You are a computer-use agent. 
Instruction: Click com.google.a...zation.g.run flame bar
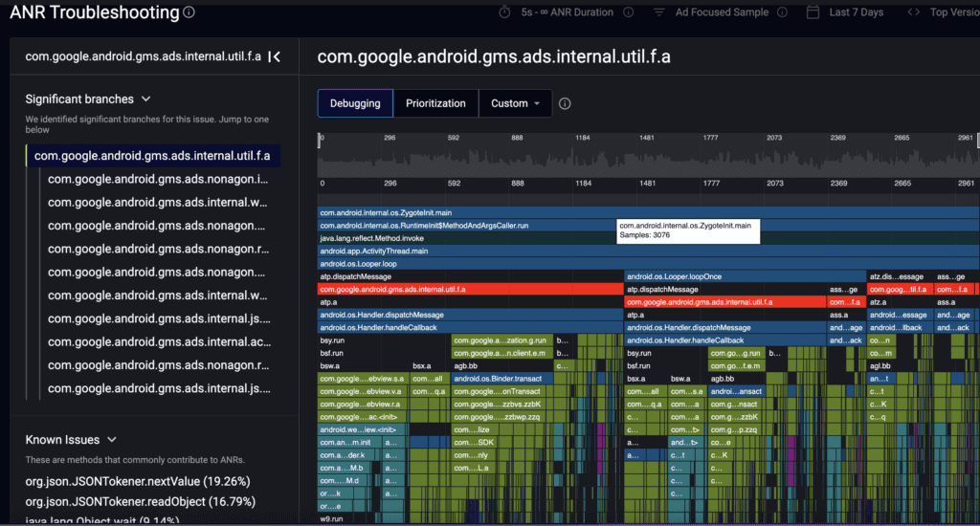pos(502,340)
